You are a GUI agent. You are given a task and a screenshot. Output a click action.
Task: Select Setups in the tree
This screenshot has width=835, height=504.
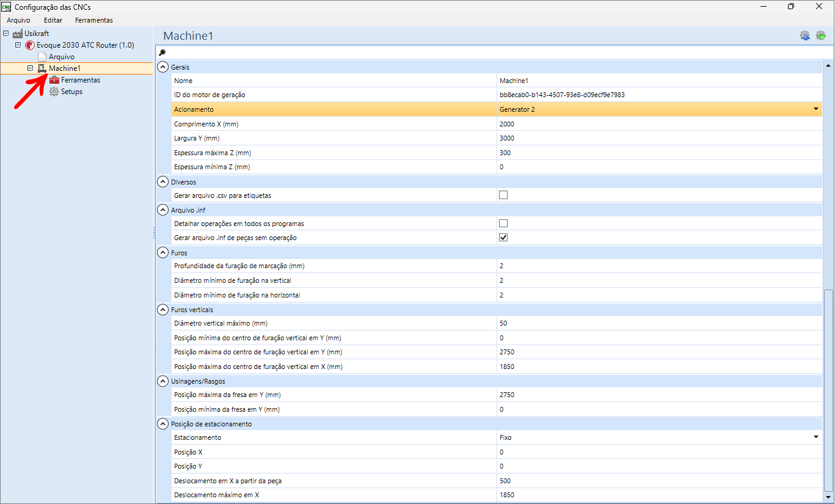tap(71, 92)
